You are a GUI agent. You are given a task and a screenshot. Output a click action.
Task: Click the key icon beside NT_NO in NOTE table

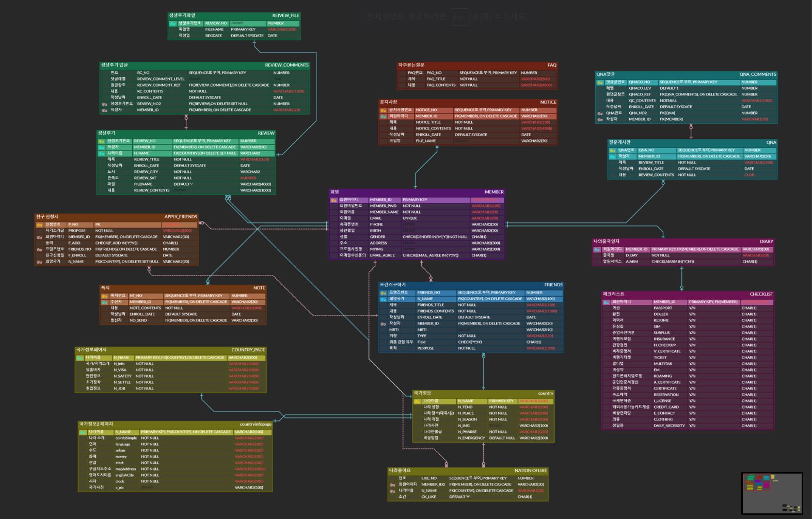point(104,296)
